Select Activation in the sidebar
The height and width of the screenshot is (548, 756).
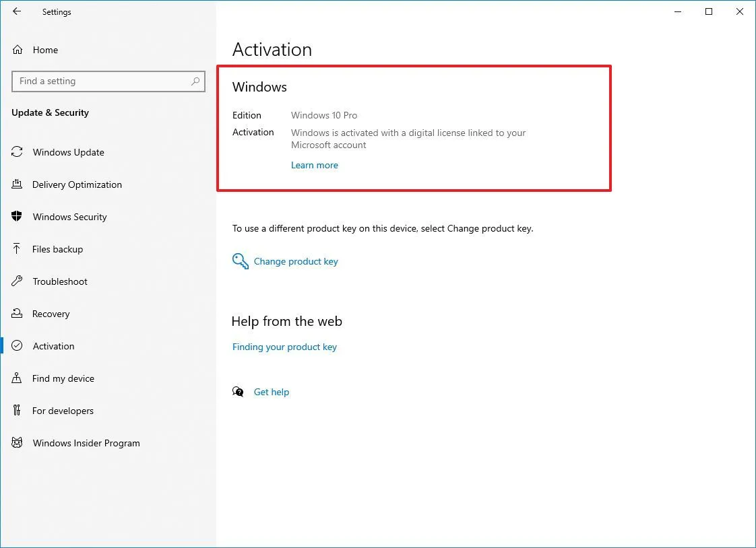tap(53, 346)
